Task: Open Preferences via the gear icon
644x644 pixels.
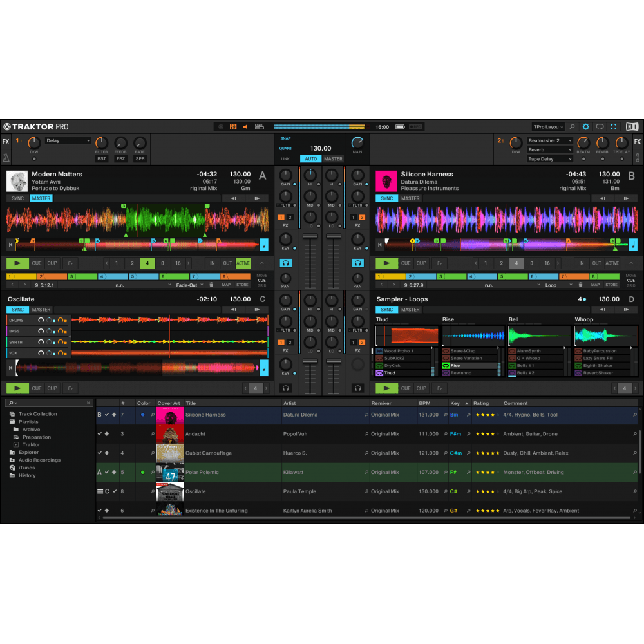Action: point(585,127)
